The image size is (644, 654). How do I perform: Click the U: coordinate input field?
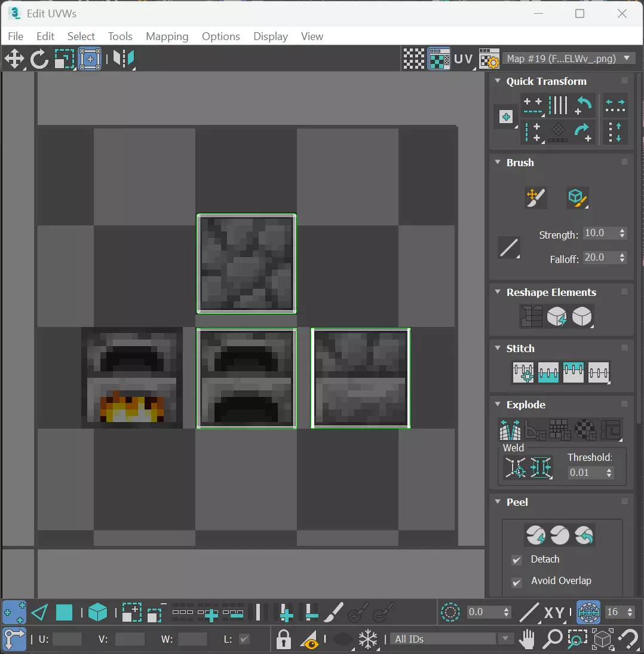click(x=67, y=639)
